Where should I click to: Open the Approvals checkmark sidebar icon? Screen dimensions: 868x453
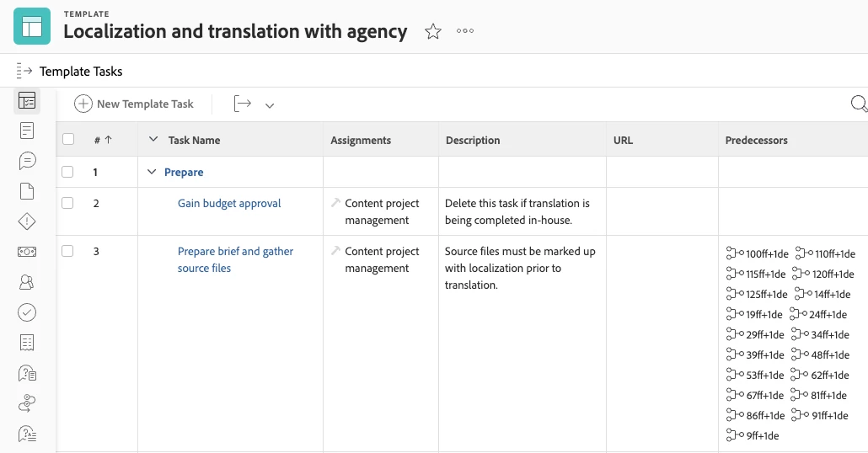pyautogui.click(x=27, y=312)
